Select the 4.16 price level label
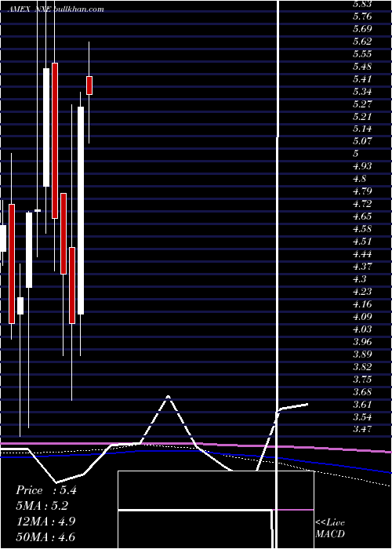Screen dimensions: 392x549 [x=362, y=304]
